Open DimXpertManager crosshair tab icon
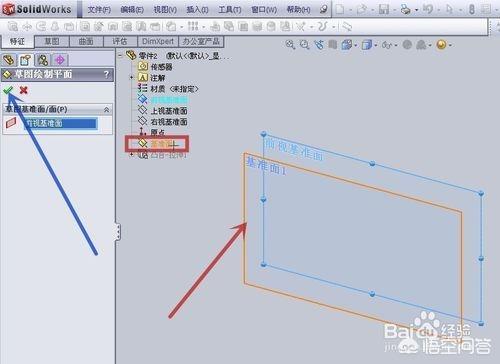The image size is (500, 364). pyautogui.click(x=60, y=60)
